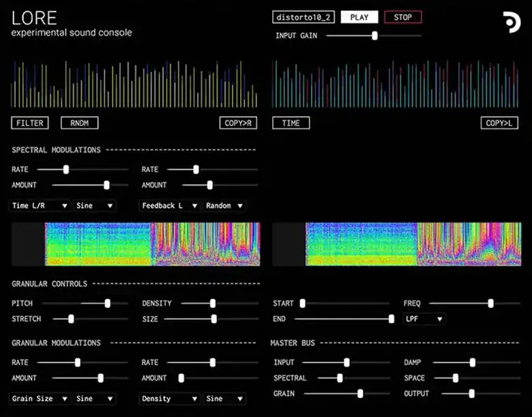Image resolution: width=532 pixels, height=417 pixels.
Task: Set the grain SIZE slider
Action: pos(211,319)
